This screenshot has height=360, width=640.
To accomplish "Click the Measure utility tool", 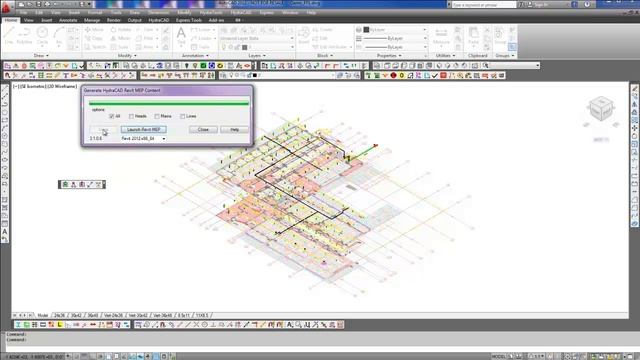I will coord(441,37).
